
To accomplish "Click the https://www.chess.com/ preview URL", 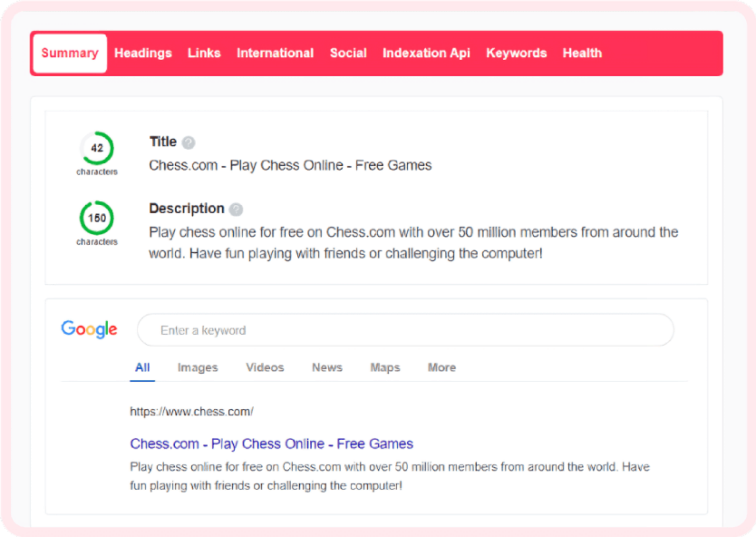I will [192, 411].
